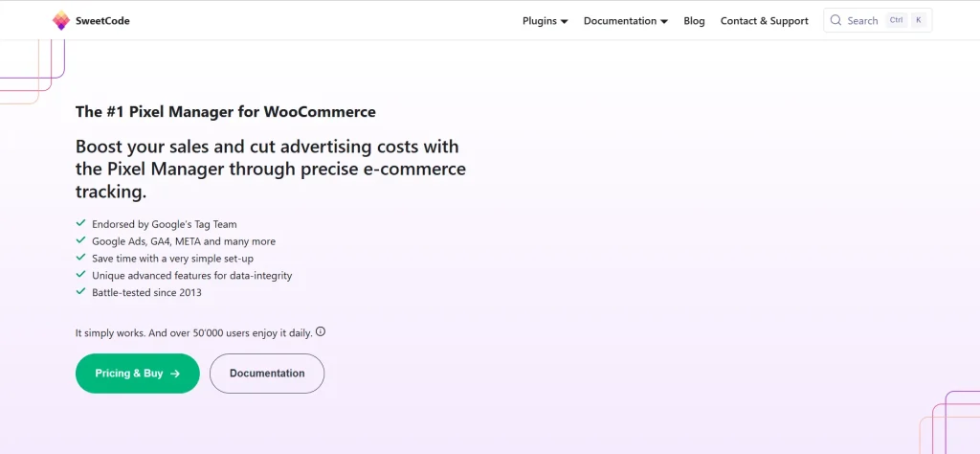
Task: Click the text Endorsed by Google's Tag Team
Action: 165,224
